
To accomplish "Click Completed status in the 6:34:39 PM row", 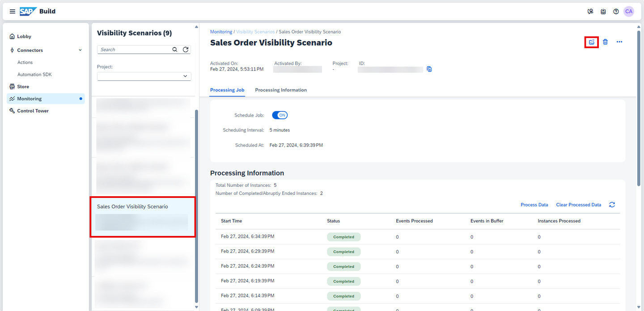I will [x=343, y=237].
